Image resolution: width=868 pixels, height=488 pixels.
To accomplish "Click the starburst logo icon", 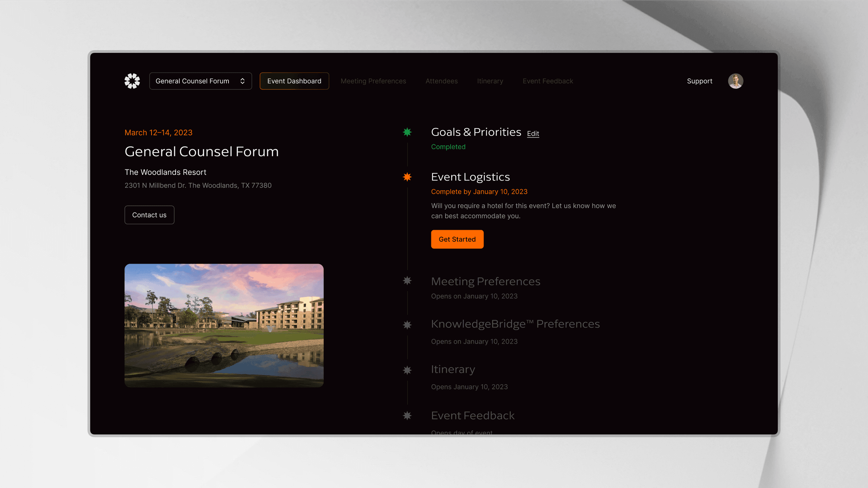I will 132,81.
